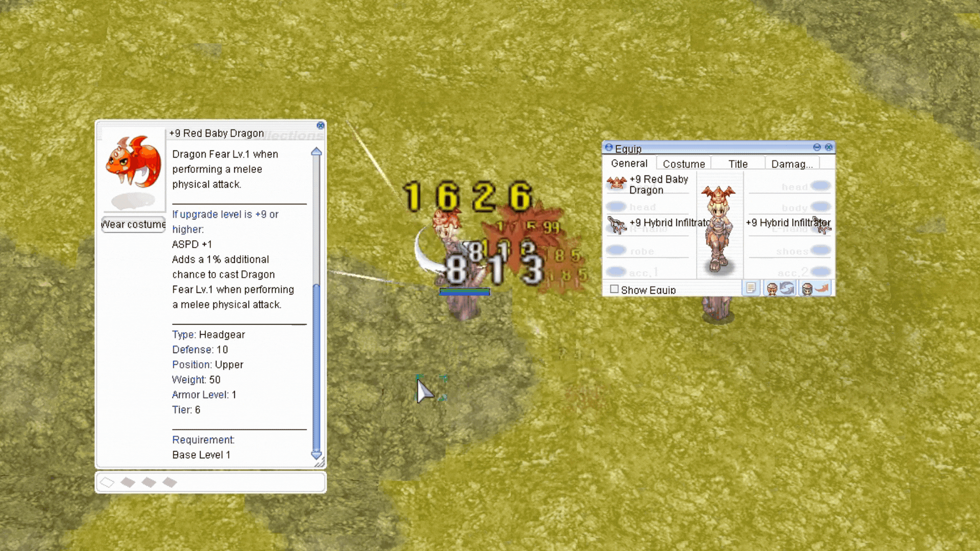Click the empty shoes slot
Screen dimensions: 980x551
click(x=820, y=250)
